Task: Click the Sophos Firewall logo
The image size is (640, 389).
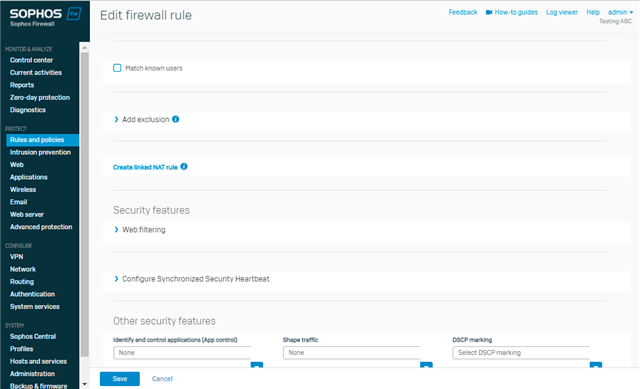Action: 45,17
